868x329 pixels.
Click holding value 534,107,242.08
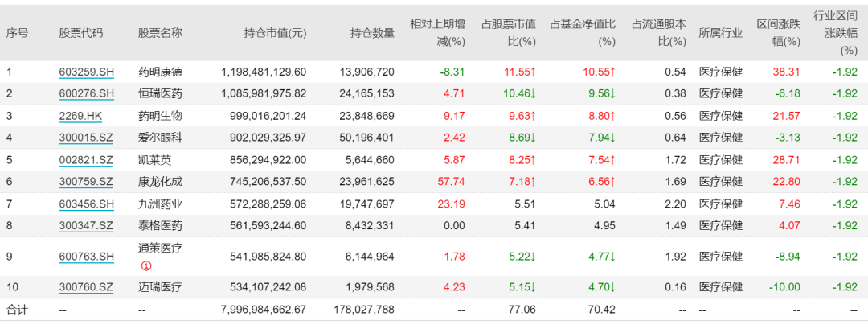coord(268,287)
